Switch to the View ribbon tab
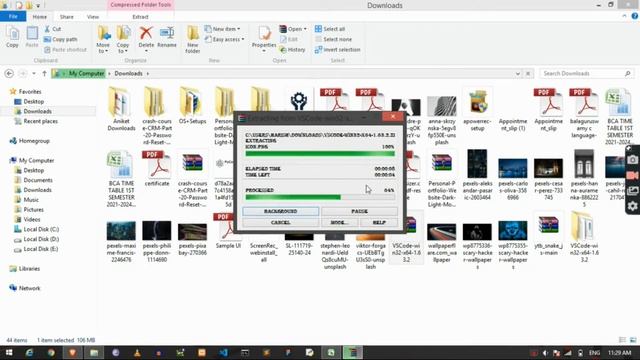Image resolution: width=640 pixels, height=360 pixels. [93, 17]
